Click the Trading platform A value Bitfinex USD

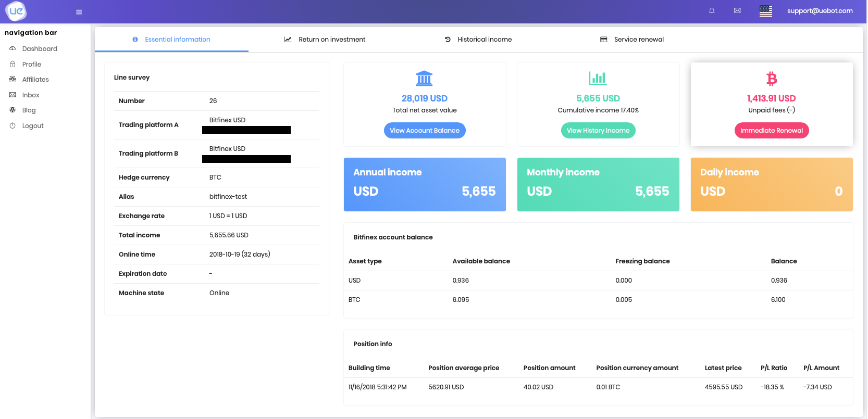(x=227, y=120)
